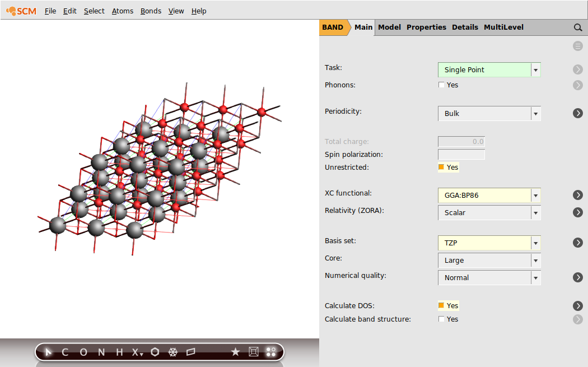Switch to the Details tab
588x367 pixels.
465,27
